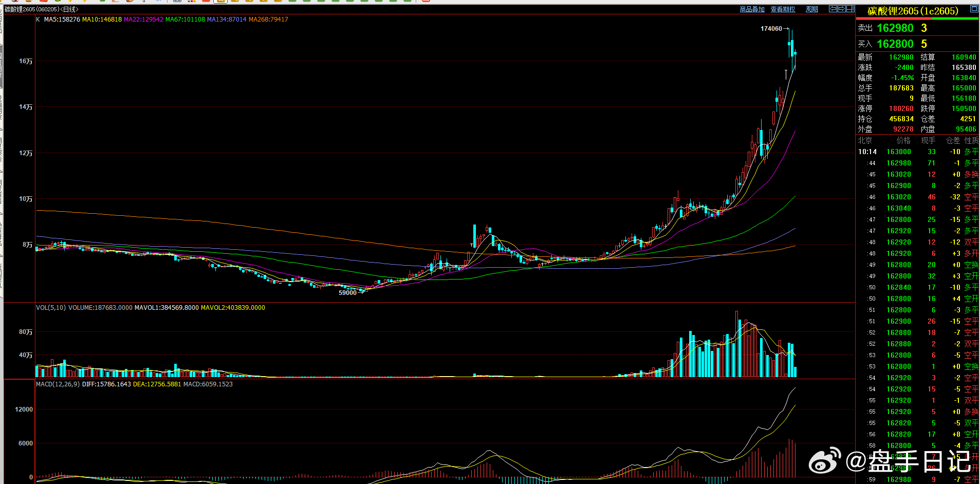Image resolution: width=980 pixels, height=484 pixels.
Task: Go back with the left arrow icon
Action: [833, 9]
